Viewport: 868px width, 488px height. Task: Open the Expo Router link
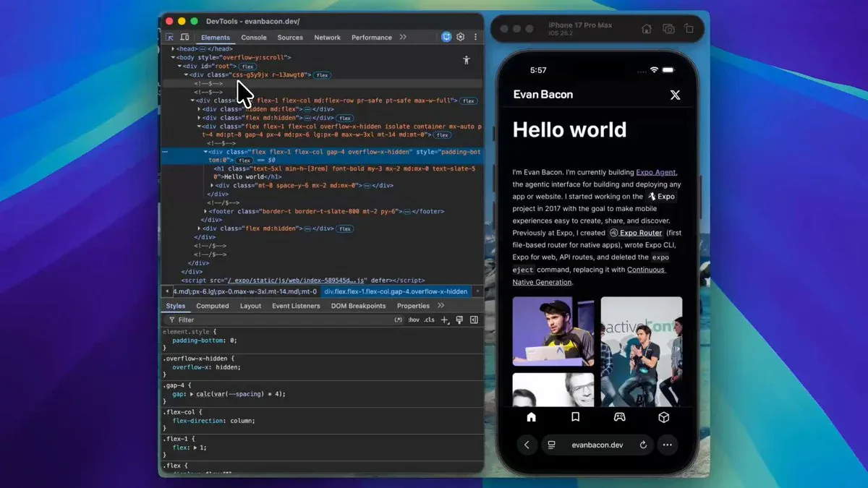click(x=636, y=233)
